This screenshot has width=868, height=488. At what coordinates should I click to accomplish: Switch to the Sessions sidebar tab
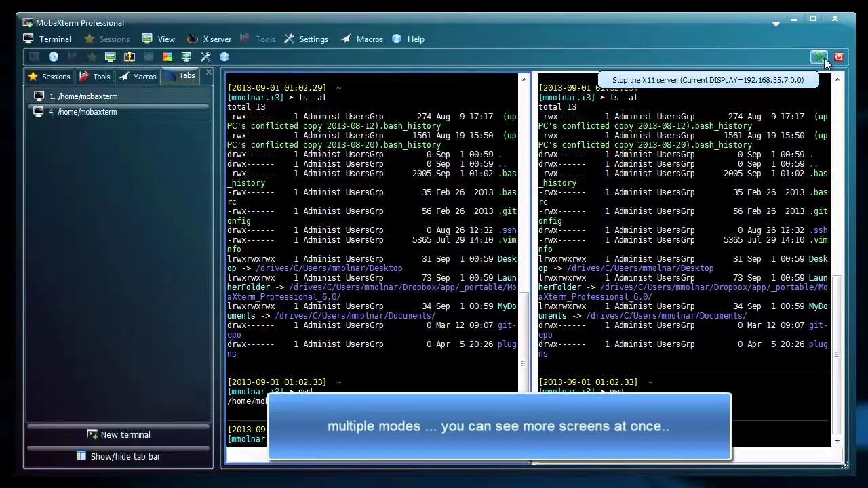tap(49, 77)
